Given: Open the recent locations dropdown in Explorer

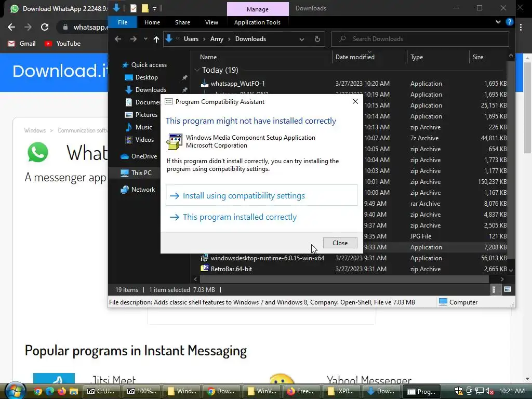Looking at the screenshot, I should (145, 39).
